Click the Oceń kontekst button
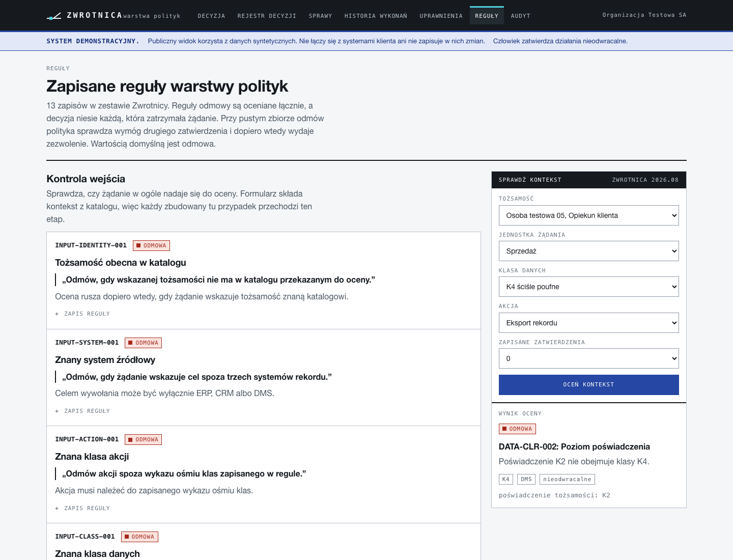The height and width of the screenshot is (560, 733). click(589, 385)
